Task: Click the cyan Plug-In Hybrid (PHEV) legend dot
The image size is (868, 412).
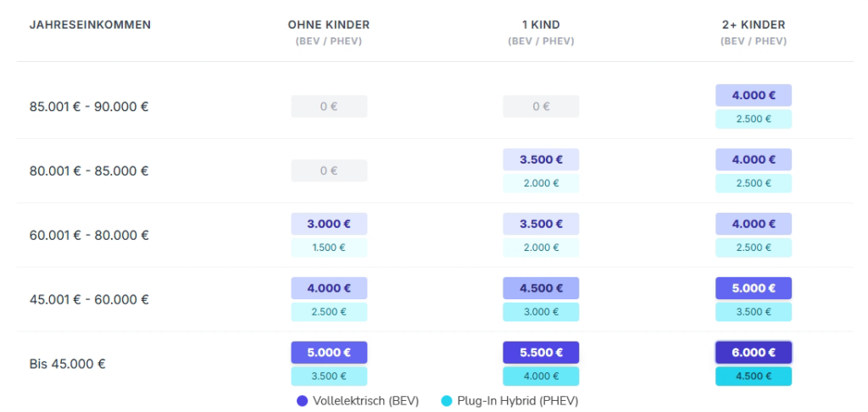Action: pyautogui.click(x=448, y=401)
